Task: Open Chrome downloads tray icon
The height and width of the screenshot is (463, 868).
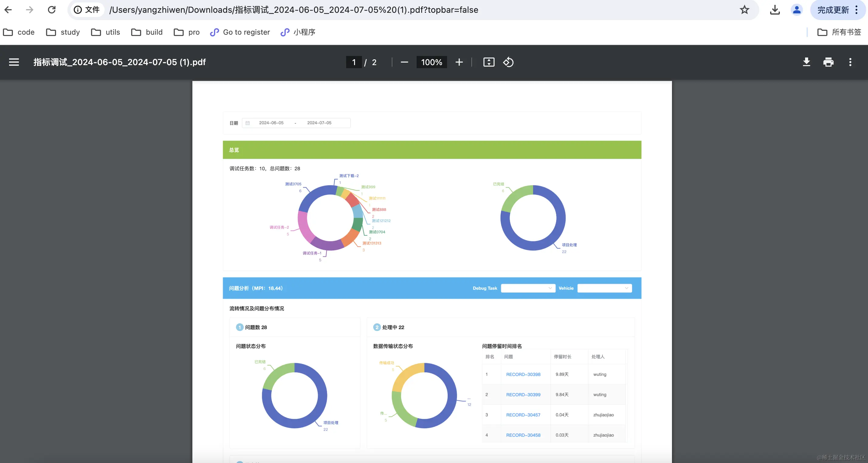Action: (x=775, y=10)
